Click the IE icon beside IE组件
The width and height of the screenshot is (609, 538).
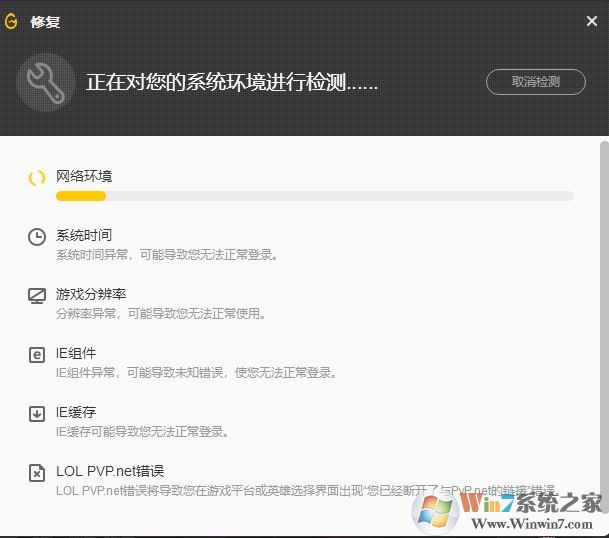pos(37,355)
